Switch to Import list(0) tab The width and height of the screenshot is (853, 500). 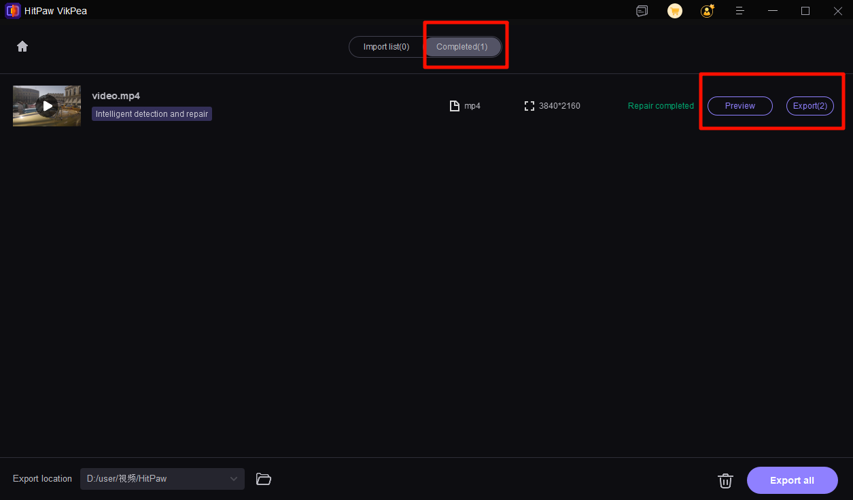point(386,47)
